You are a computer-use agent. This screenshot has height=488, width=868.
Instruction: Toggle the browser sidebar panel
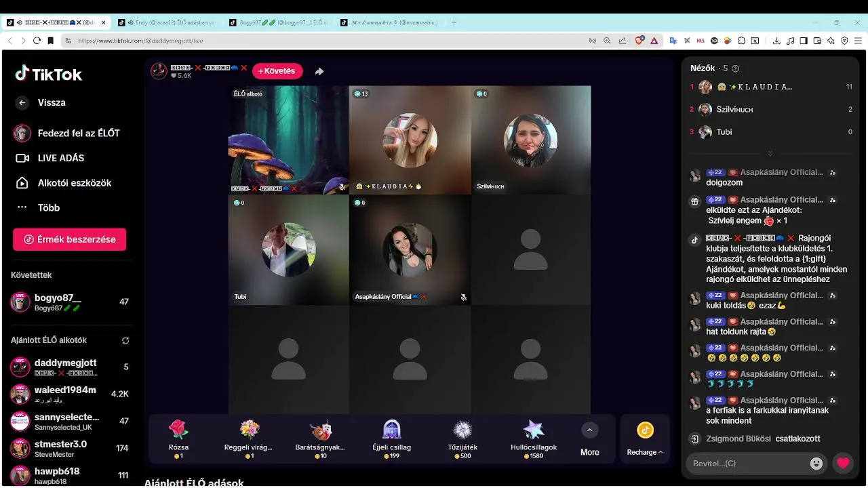point(804,41)
